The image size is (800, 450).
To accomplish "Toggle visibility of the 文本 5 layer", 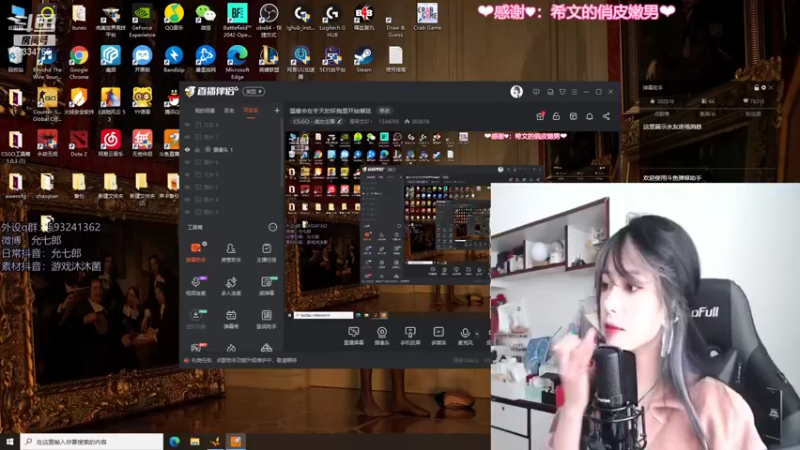I will pyautogui.click(x=187, y=174).
